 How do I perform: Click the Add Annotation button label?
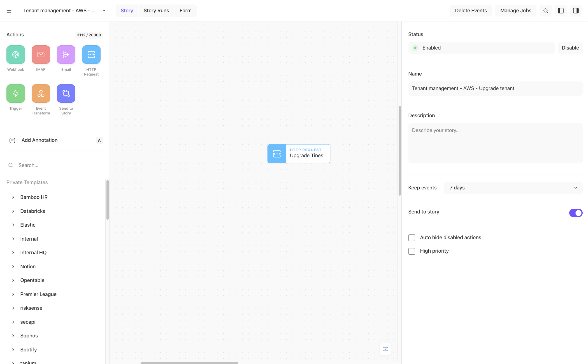[39, 140]
